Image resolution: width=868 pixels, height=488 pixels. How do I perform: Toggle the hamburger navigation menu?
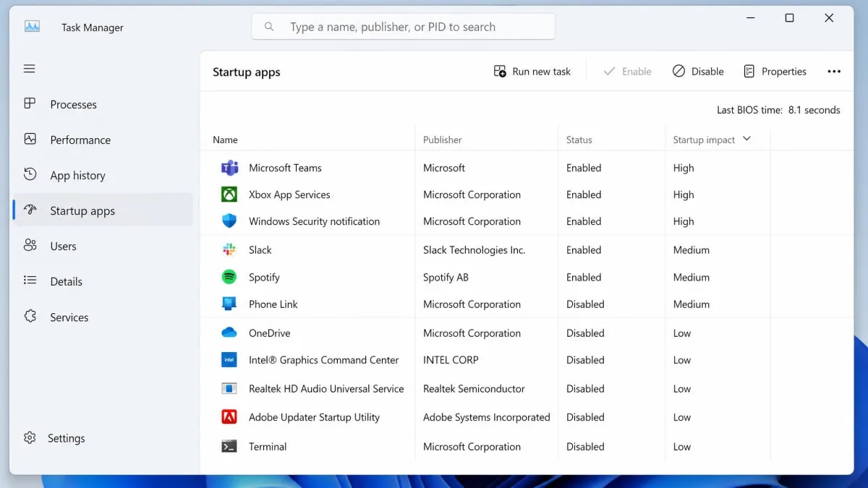point(30,69)
